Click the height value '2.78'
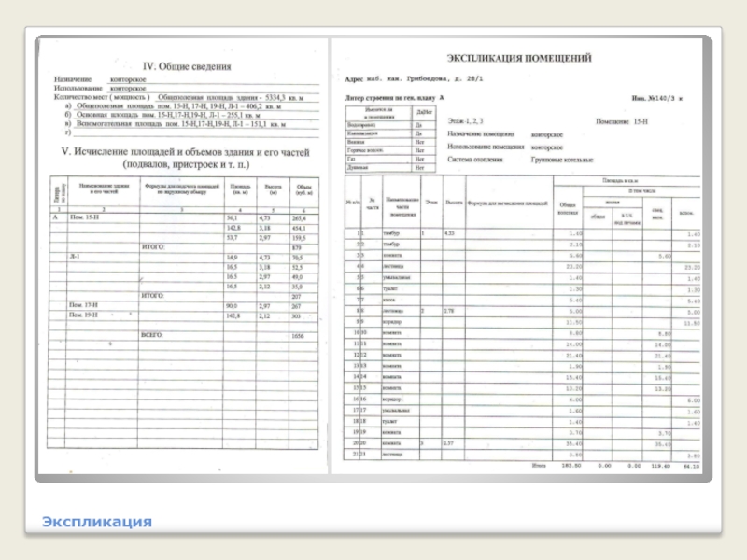 click(x=449, y=311)
